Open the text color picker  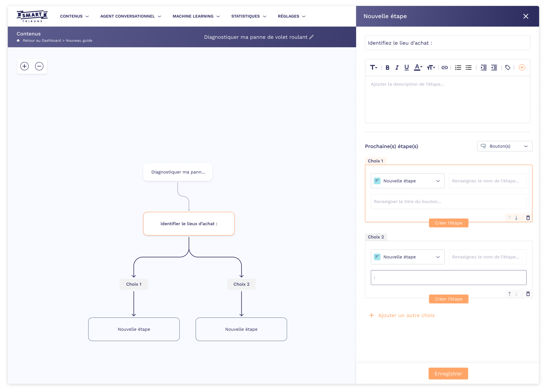click(418, 68)
